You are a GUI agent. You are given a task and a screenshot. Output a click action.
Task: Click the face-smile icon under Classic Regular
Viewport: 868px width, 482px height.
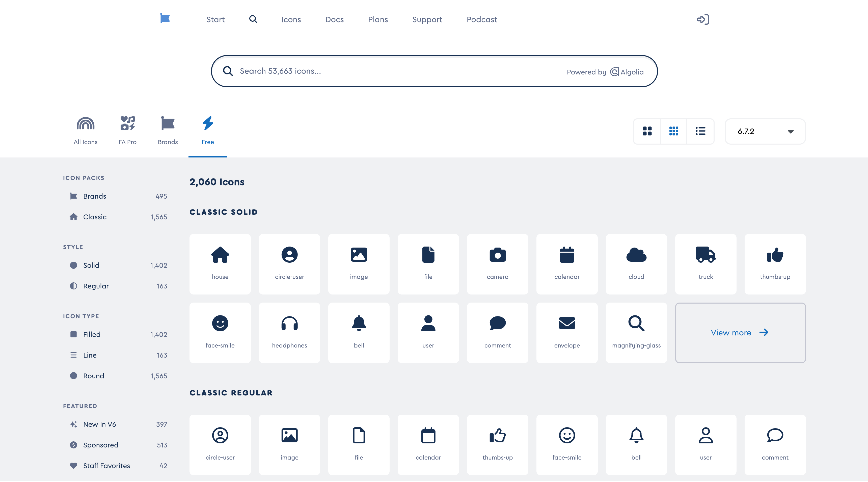pyautogui.click(x=566, y=444)
